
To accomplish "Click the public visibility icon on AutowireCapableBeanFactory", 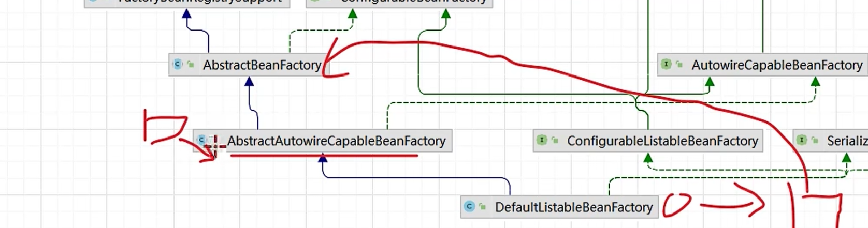I will pyautogui.click(x=679, y=65).
